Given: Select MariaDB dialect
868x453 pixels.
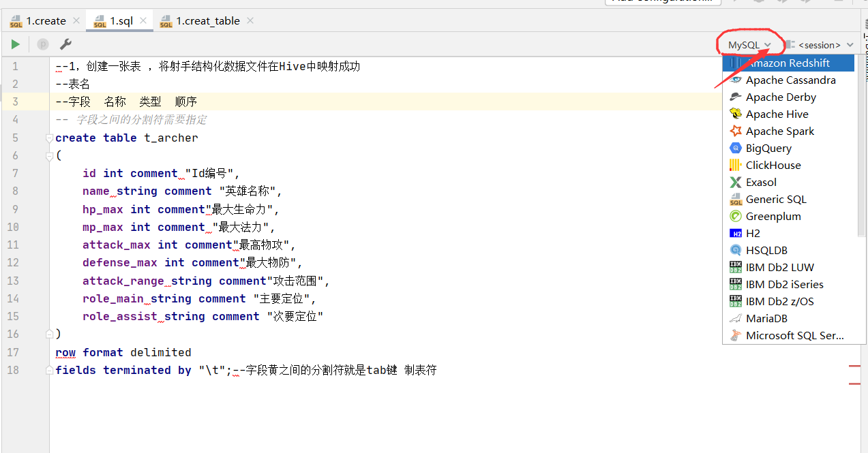Looking at the screenshot, I should [x=788, y=318].
